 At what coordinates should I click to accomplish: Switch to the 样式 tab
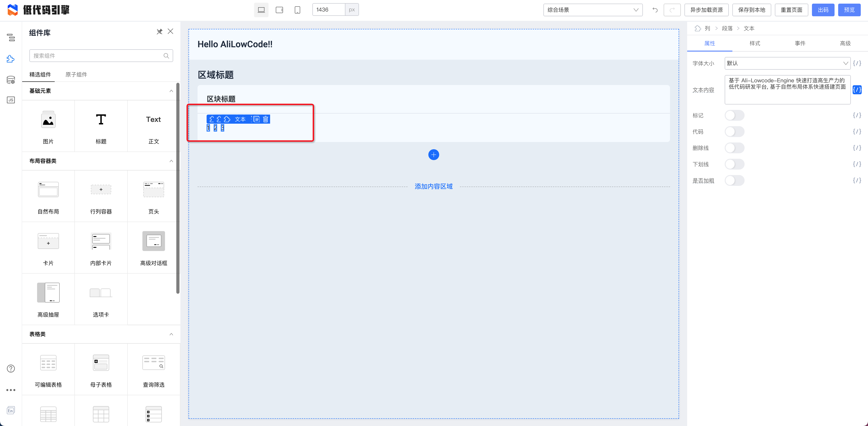tap(755, 43)
